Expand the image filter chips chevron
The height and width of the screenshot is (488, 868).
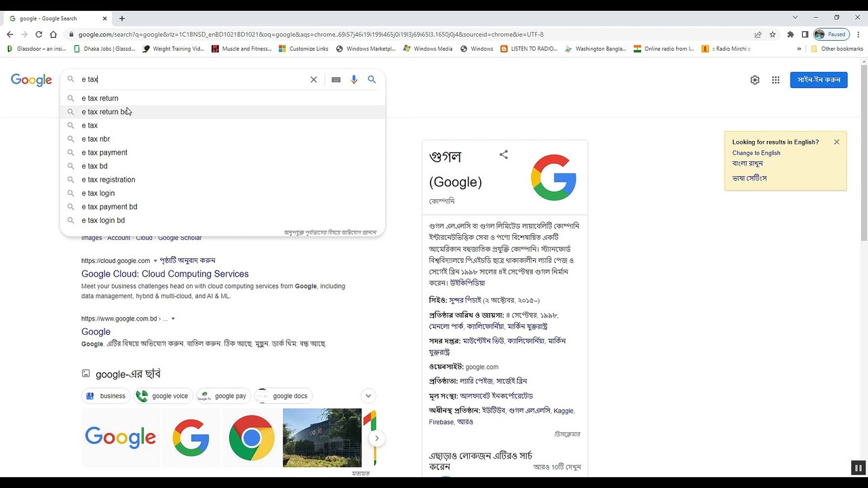click(x=368, y=396)
